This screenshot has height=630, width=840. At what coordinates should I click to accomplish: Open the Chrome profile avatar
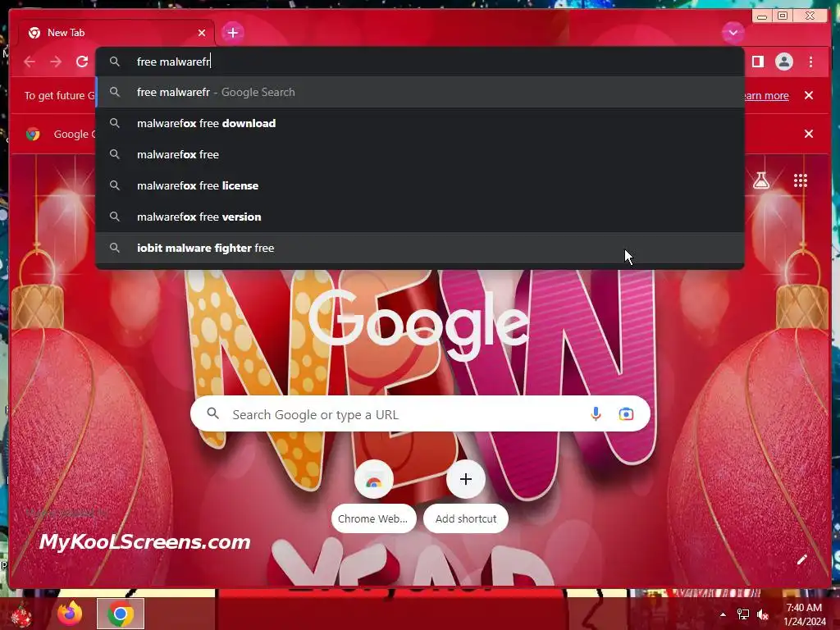point(783,62)
